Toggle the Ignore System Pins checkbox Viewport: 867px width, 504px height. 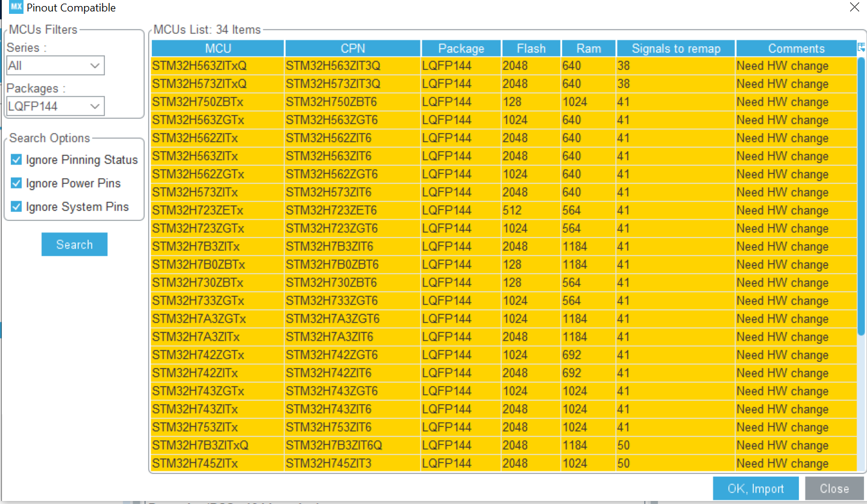pyautogui.click(x=16, y=207)
